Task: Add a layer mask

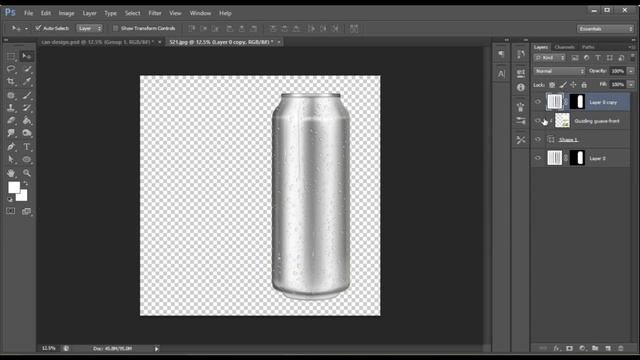Action: pos(569,348)
